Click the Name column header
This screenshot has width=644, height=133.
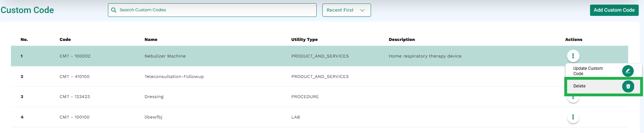pos(151,40)
